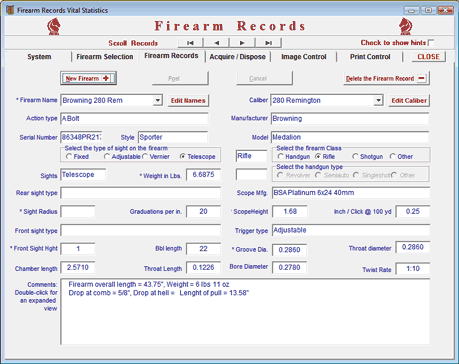
Task: Click the Rifle class text field
Action: coord(251,156)
